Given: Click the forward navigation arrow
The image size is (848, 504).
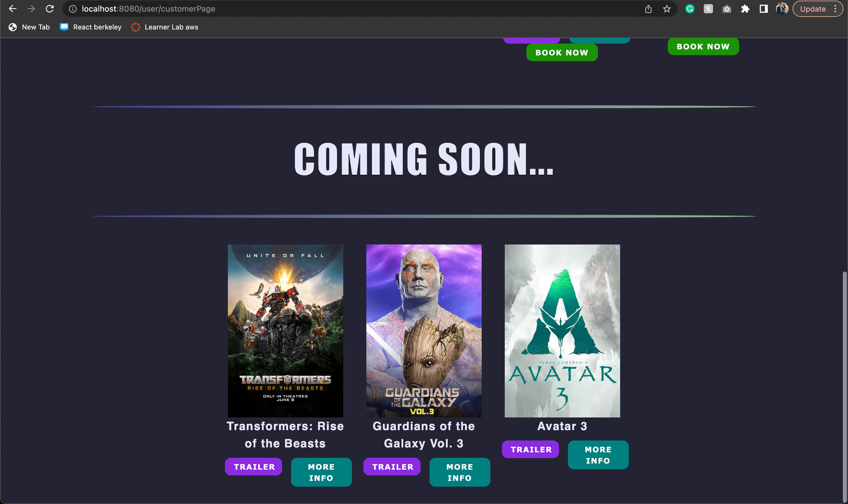Looking at the screenshot, I should 31,9.
